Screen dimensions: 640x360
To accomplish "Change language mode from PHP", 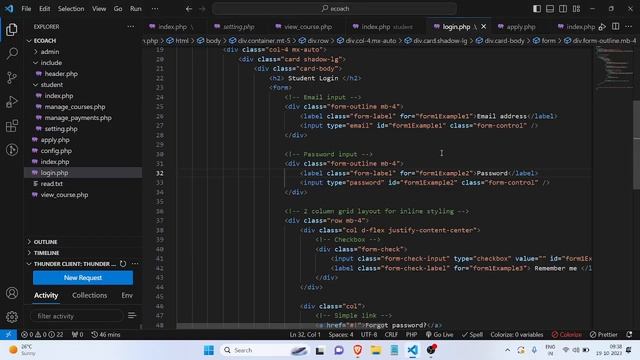I will pos(411,334).
